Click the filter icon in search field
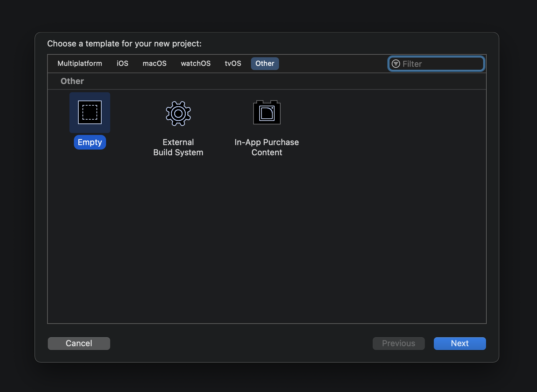This screenshot has height=392, width=537. point(396,64)
